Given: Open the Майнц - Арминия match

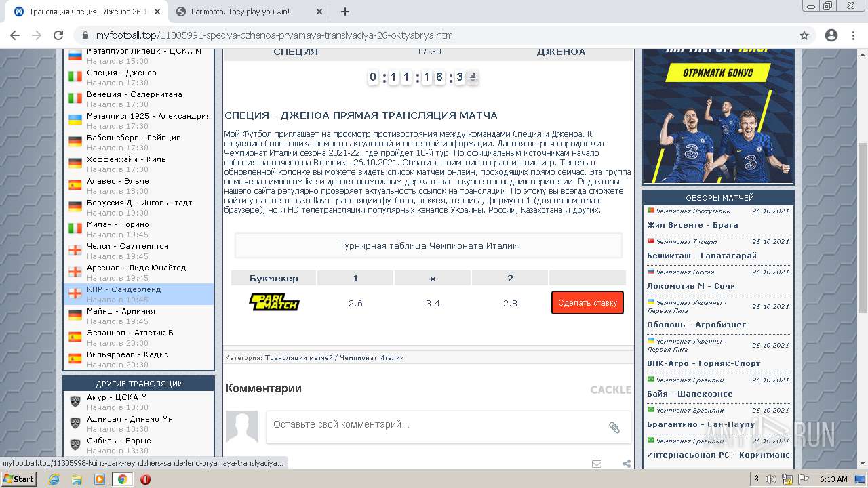Looking at the screenshot, I should pos(121,311).
